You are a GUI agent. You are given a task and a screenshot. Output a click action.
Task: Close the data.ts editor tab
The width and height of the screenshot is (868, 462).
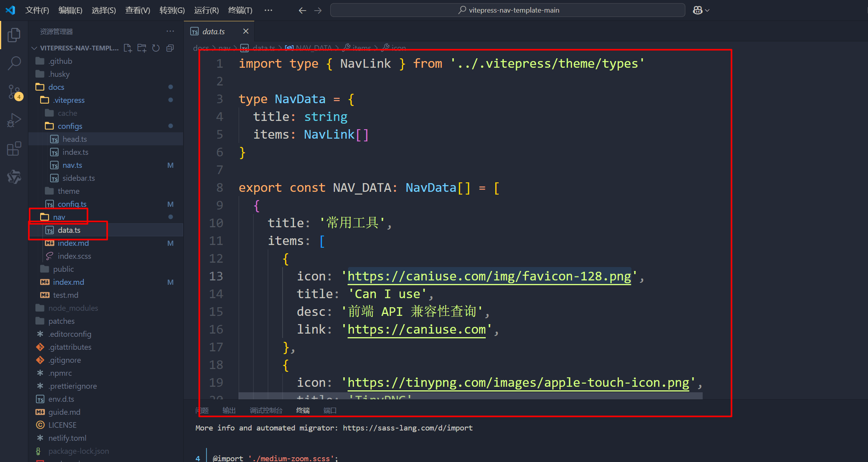(246, 31)
